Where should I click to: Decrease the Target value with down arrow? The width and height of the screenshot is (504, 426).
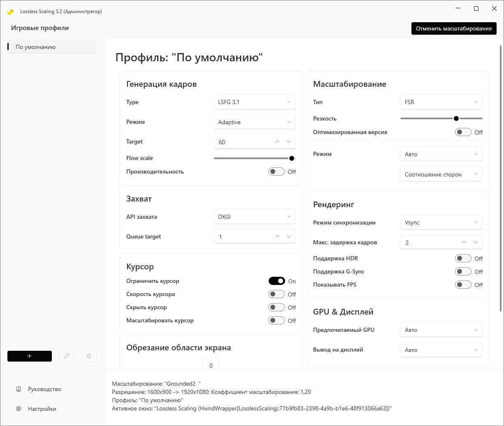pyautogui.click(x=289, y=141)
